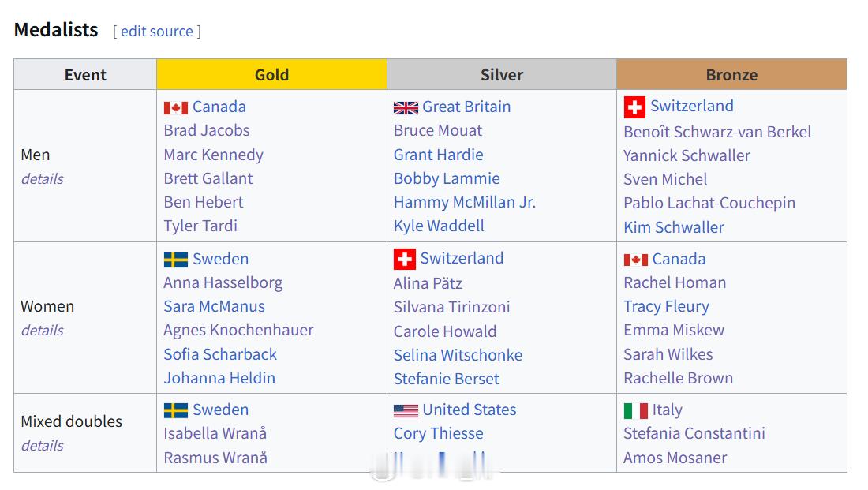The image size is (868, 490).
Task: Open details link under Men event
Action: pos(42,179)
